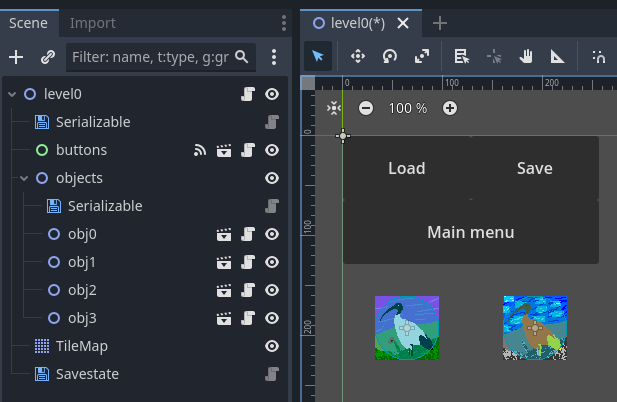Activate the Pan Mode hand tool
The height and width of the screenshot is (402, 617).
(x=526, y=57)
